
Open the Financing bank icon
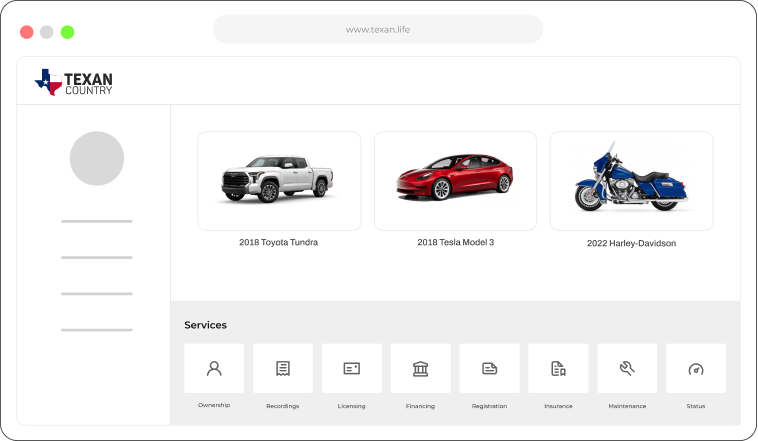click(x=421, y=368)
